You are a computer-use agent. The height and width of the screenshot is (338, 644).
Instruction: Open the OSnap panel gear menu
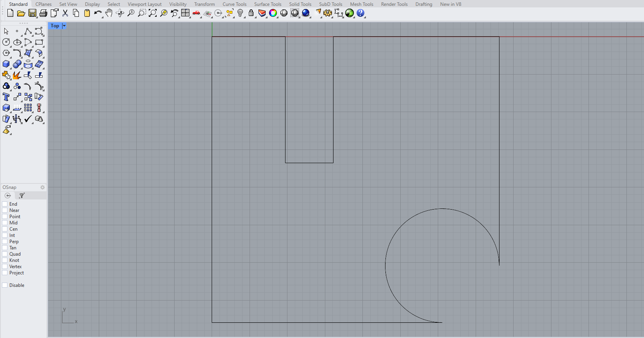pyautogui.click(x=43, y=187)
